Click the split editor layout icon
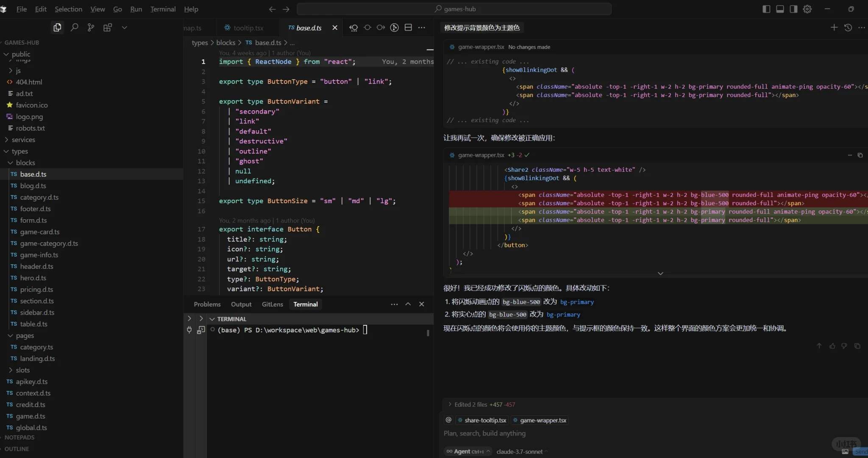 [x=408, y=28]
